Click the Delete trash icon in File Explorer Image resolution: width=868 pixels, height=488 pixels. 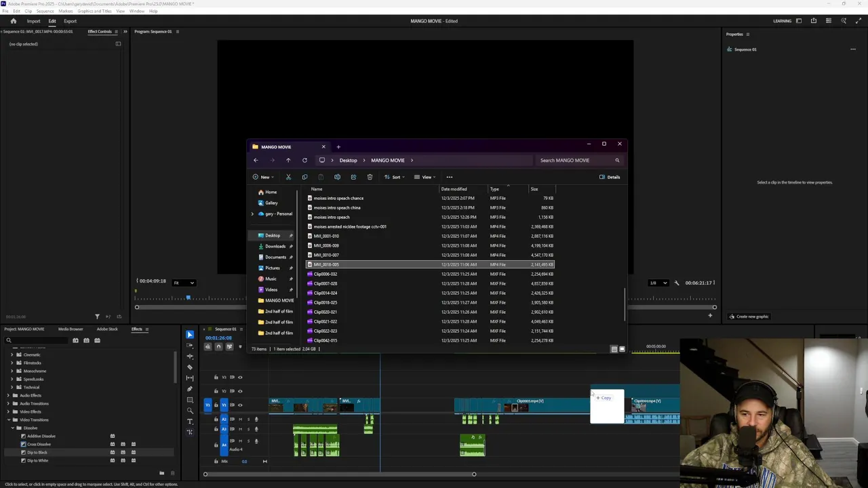(370, 177)
